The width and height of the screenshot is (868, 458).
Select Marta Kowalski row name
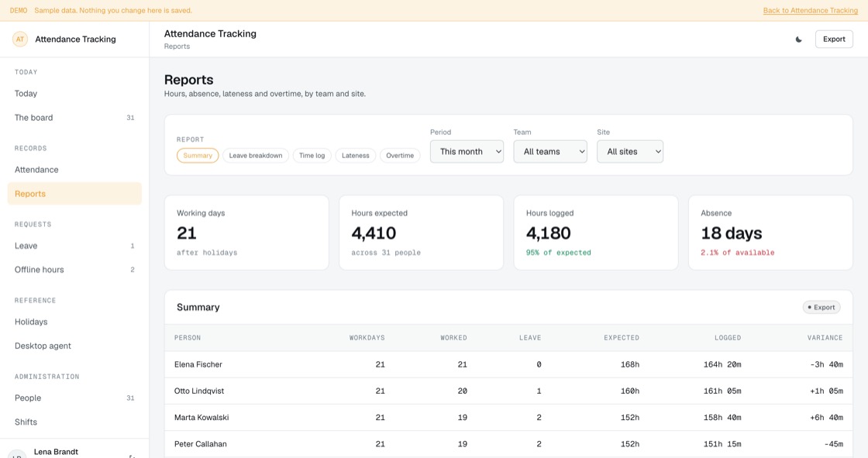201,418
